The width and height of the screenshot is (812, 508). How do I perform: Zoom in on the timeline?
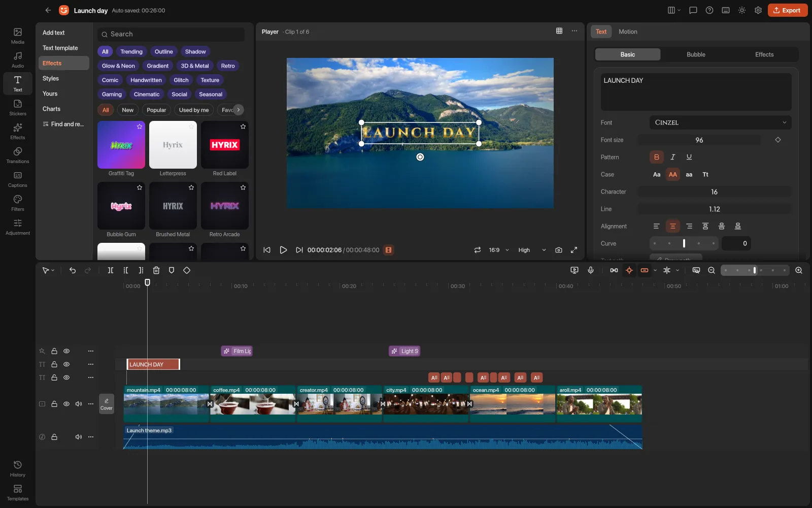pos(799,270)
